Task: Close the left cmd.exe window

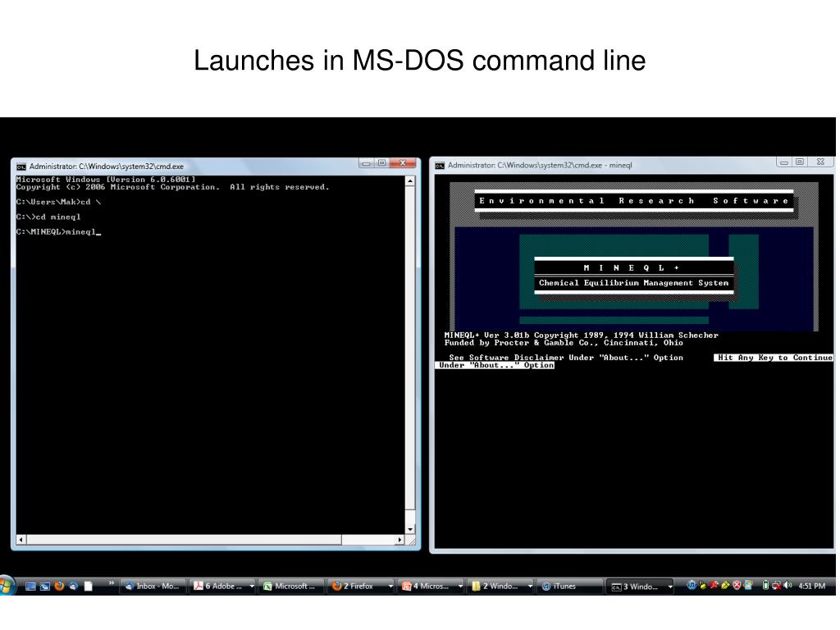Action: click(403, 163)
